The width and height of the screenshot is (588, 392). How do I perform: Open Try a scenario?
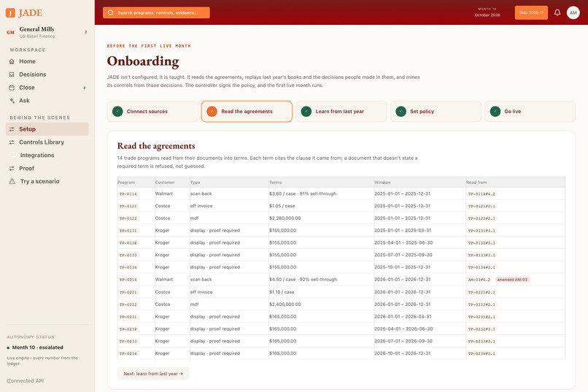click(x=47, y=181)
